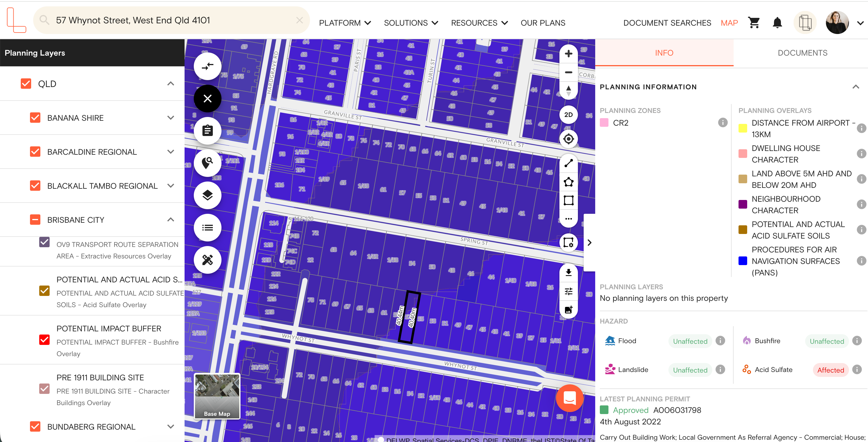Collapse the Planning Information section
The image size is (868, 442).
(x=855, y=87)
